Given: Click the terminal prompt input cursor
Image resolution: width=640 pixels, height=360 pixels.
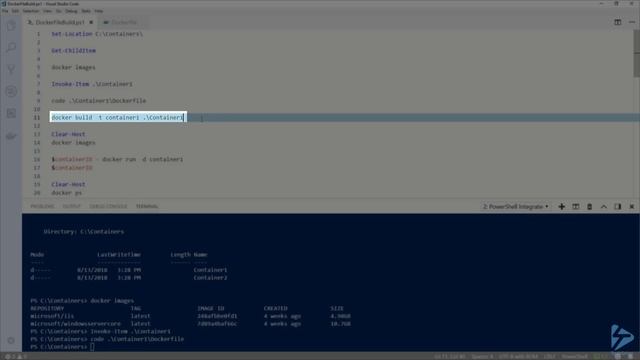Looking at the screenshot, I should (x=92, y=347).
